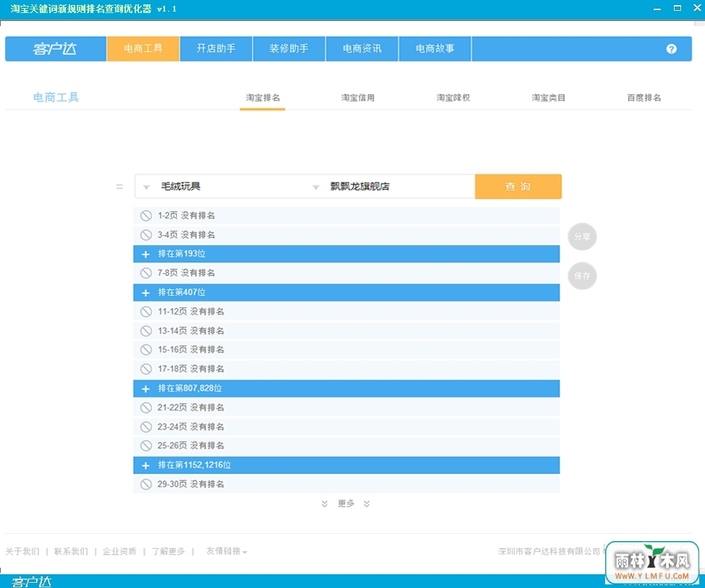This screenshot has height=588, width=705.
Task: Click no-rank icon on 1-2页 row
Action: click(x=146, y=216)
